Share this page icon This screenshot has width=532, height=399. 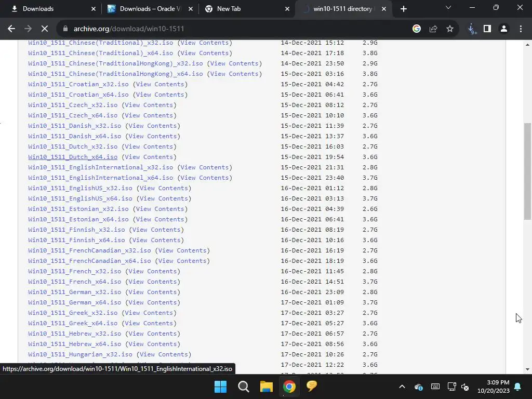tap(433, 29)
